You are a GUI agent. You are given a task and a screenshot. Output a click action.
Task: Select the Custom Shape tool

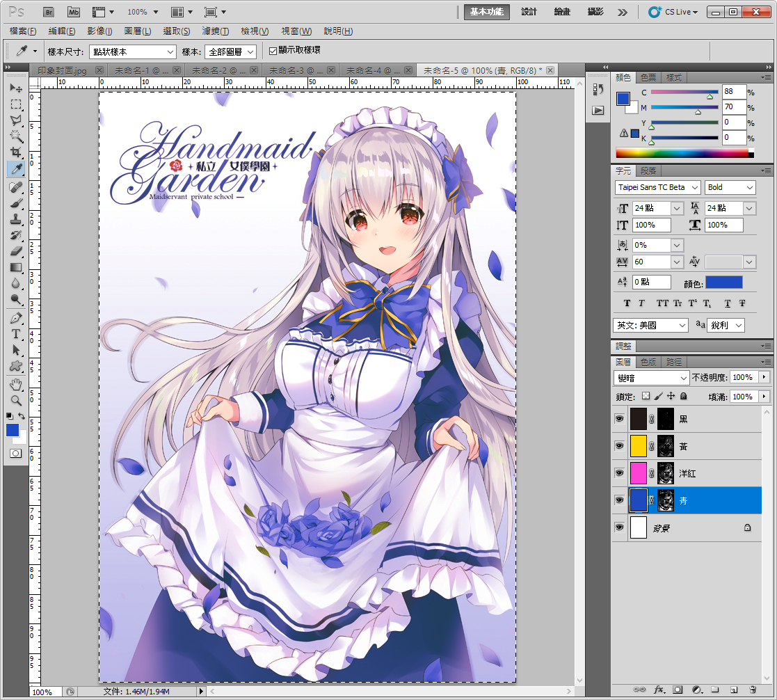click(x=16, y=366)
